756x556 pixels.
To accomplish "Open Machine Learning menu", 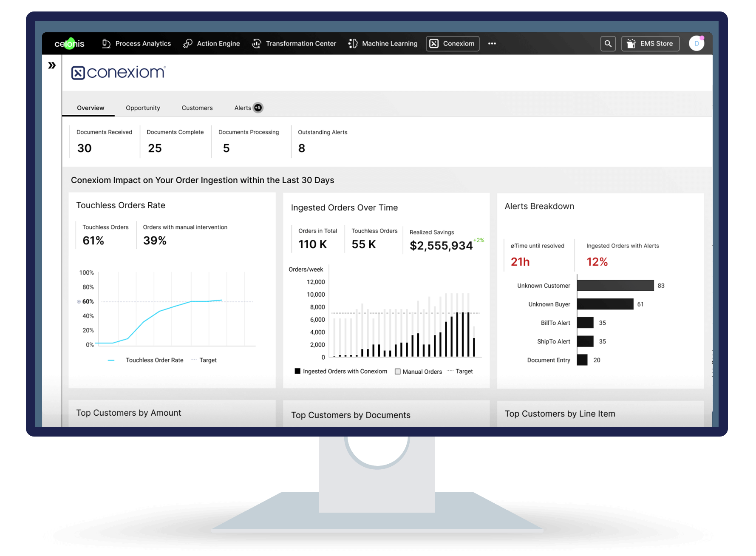I will (x=383, y=43).
